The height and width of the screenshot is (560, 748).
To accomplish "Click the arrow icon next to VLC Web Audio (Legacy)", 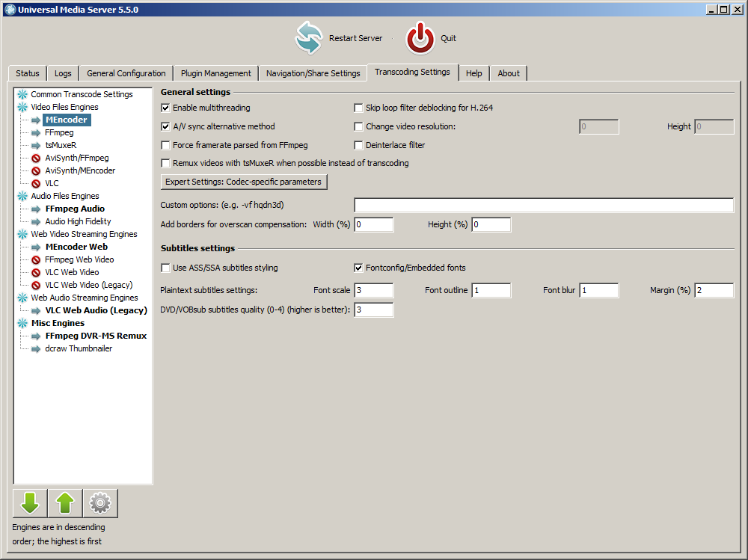I will (36, 310).
